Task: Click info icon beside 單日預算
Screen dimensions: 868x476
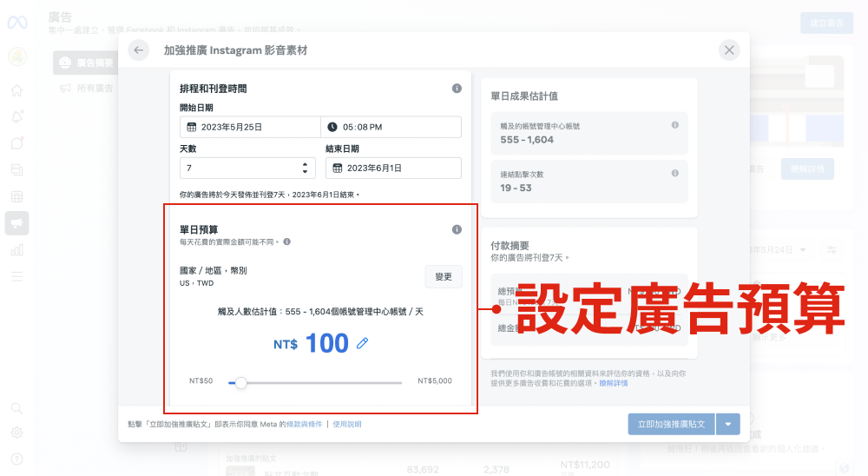Action: [x=457, y=229]
